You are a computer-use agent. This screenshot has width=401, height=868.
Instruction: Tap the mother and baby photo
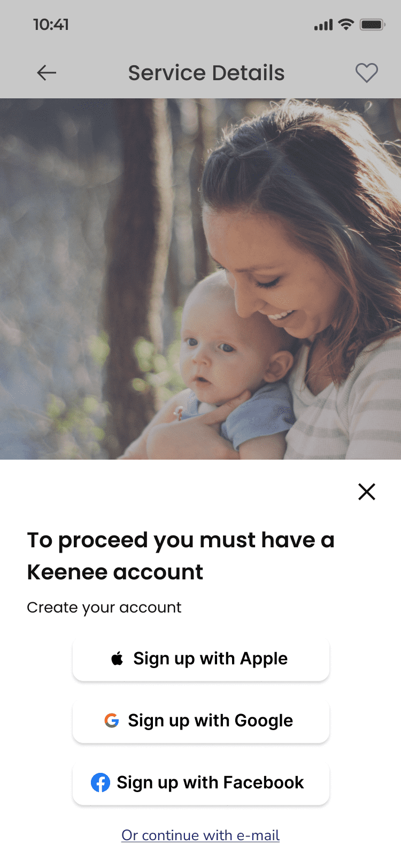click(200, 279)
